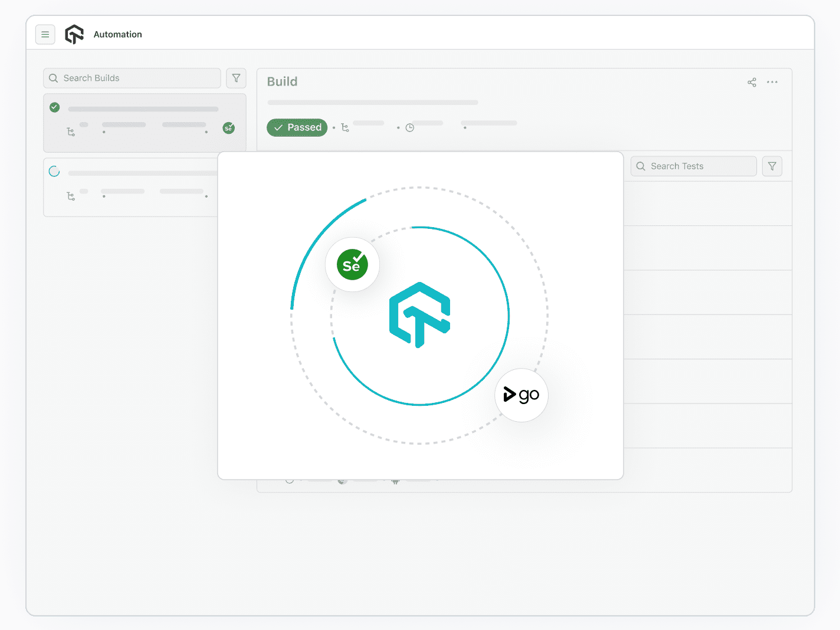The width and height of the screenshot is (840, 630).
Task: Open the hamburger navigation menu
Action: (45, 34)
